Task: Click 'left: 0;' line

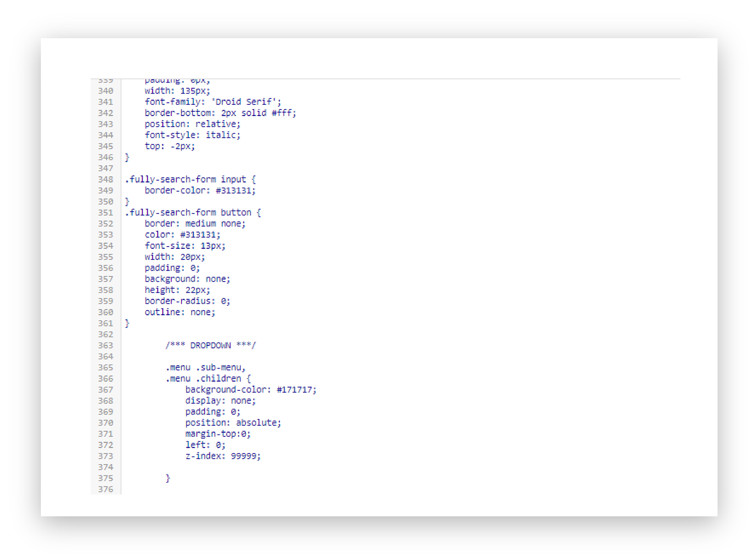Action: tap(205, 445)
